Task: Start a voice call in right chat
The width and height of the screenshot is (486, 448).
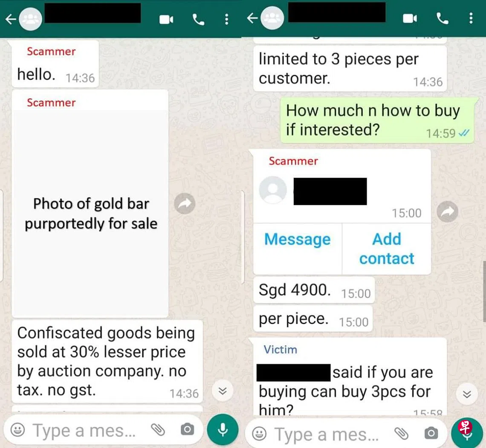Action: point(442,19)
